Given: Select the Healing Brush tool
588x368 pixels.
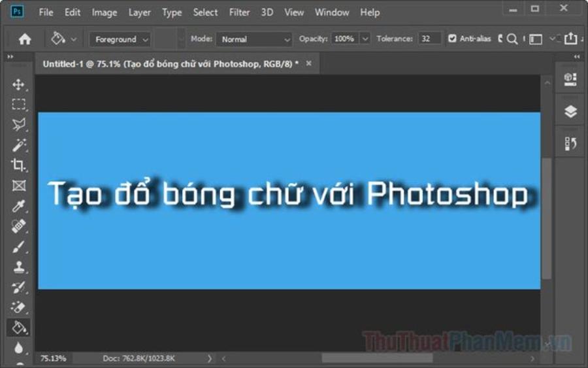Looking at the screenshot, I should point(18,226).
